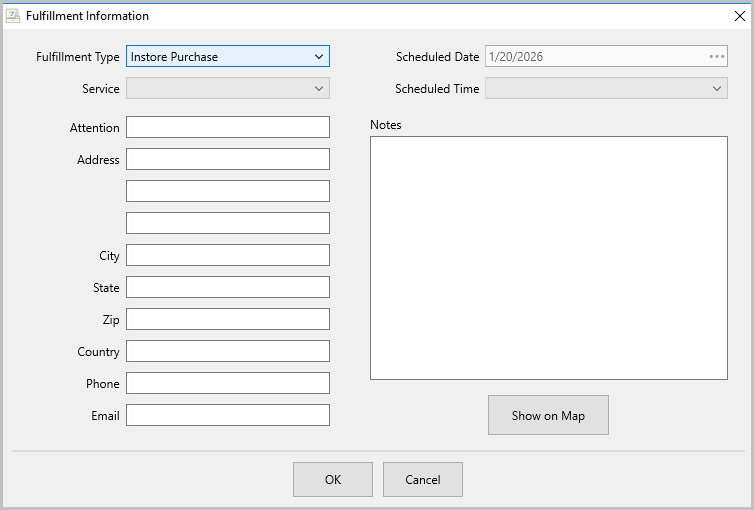The width and height of the screenshot is (754, 510).
Task: Click the Show on Map button
Action: pos(548,415)
